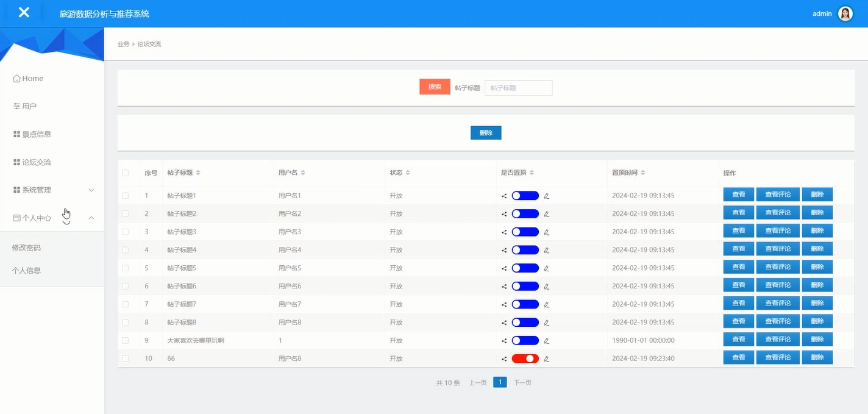Open the admin avatar at top right
Screen dimensions: 868x414
coord(845,13)
